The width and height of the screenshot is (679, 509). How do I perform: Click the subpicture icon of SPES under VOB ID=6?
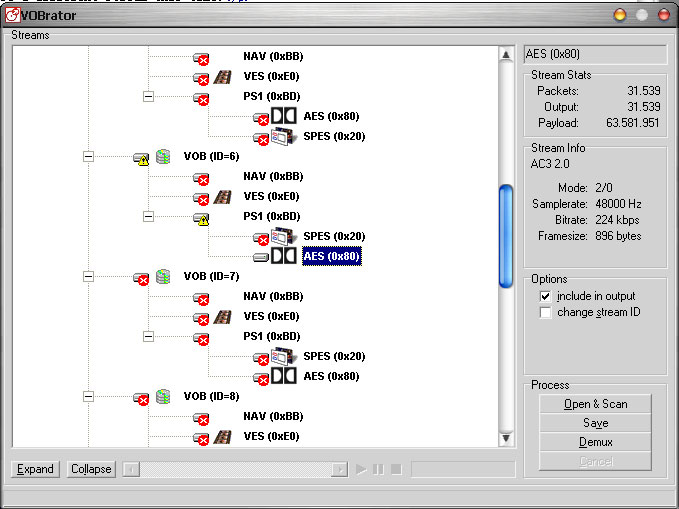284,236
